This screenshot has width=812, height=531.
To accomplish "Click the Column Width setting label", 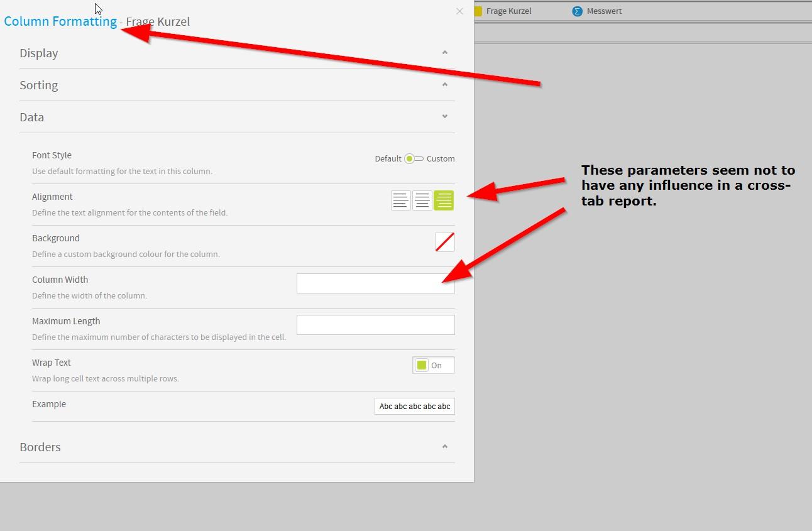I will click(60, 280).
